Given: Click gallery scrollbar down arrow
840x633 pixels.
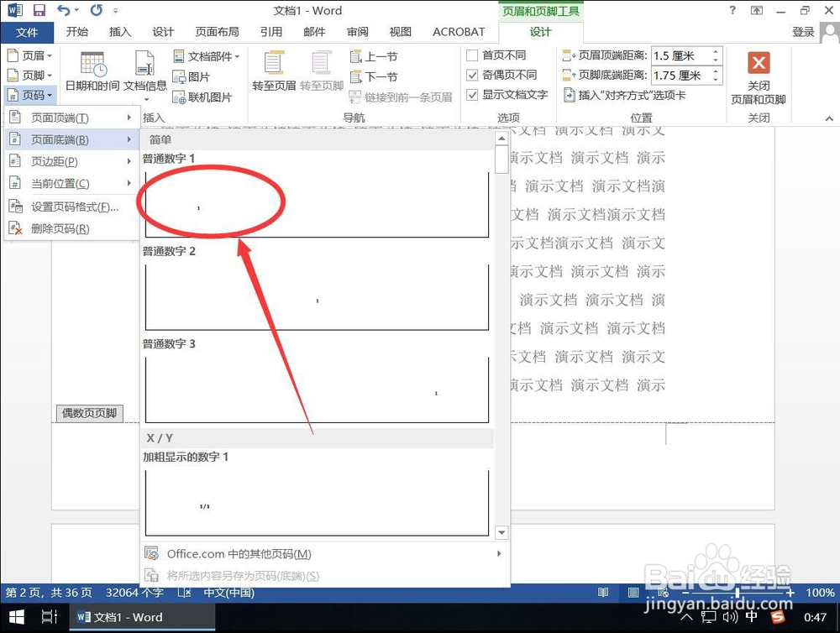Looking at the screenshot, I should pos(501,532).
